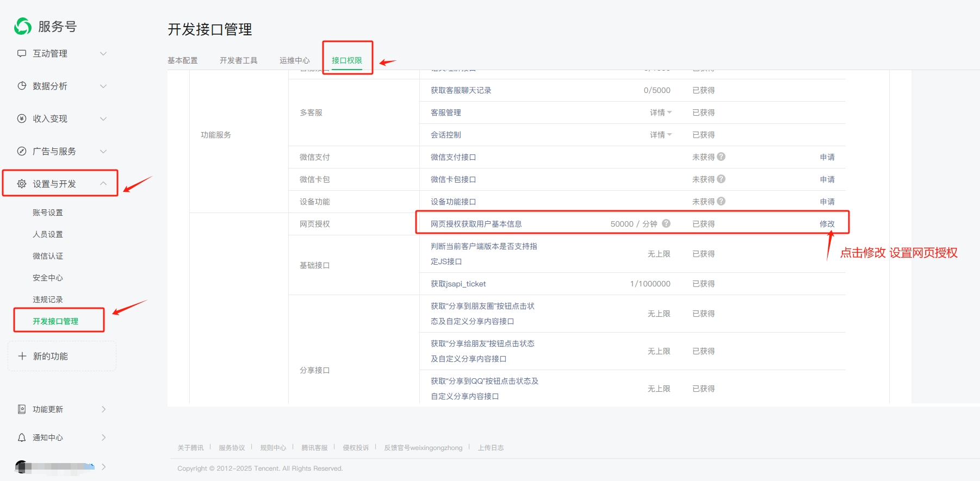
Task: Open the 服务协议 footer link
Action: pos(232,448)
